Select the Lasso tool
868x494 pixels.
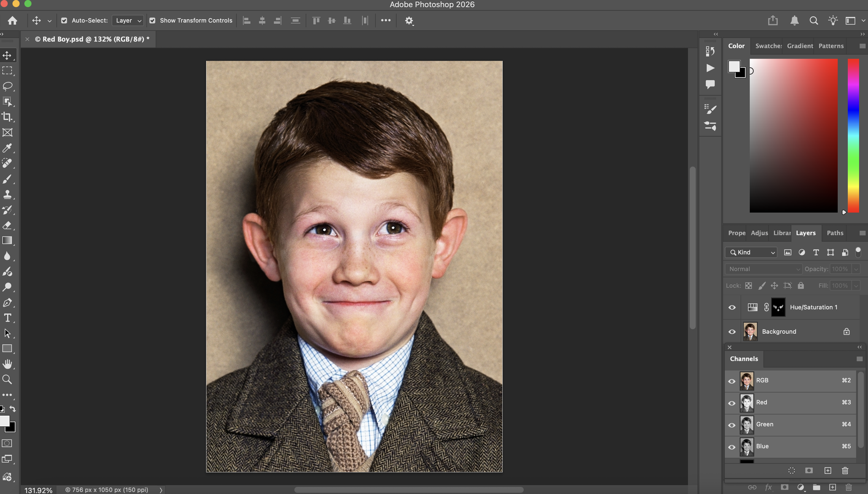[7, 86]
